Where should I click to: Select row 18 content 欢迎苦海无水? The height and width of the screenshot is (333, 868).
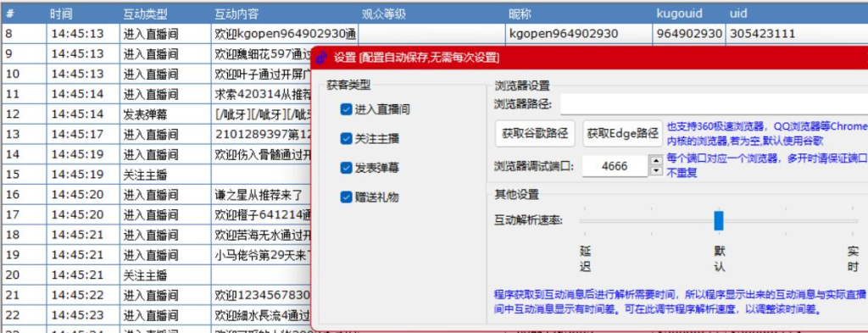click(x=261, y=235)
